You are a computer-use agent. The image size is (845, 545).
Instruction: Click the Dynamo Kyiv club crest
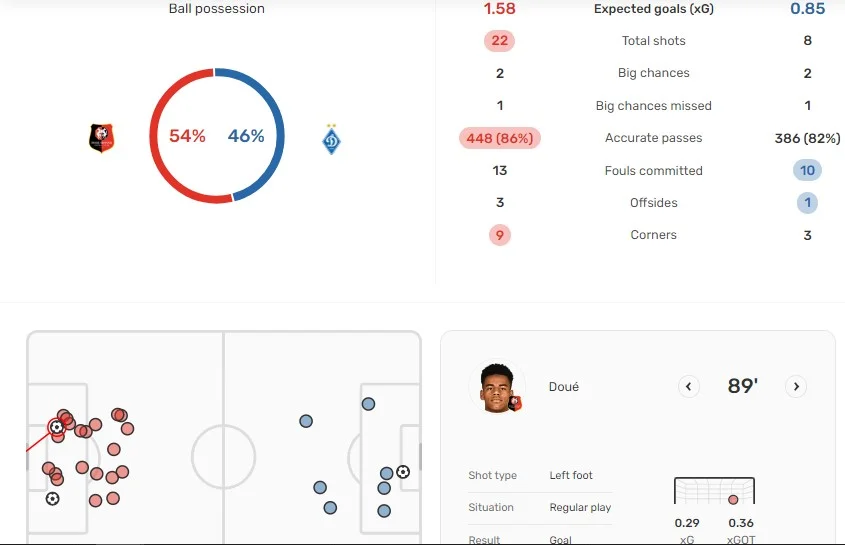tap(332, 139)
